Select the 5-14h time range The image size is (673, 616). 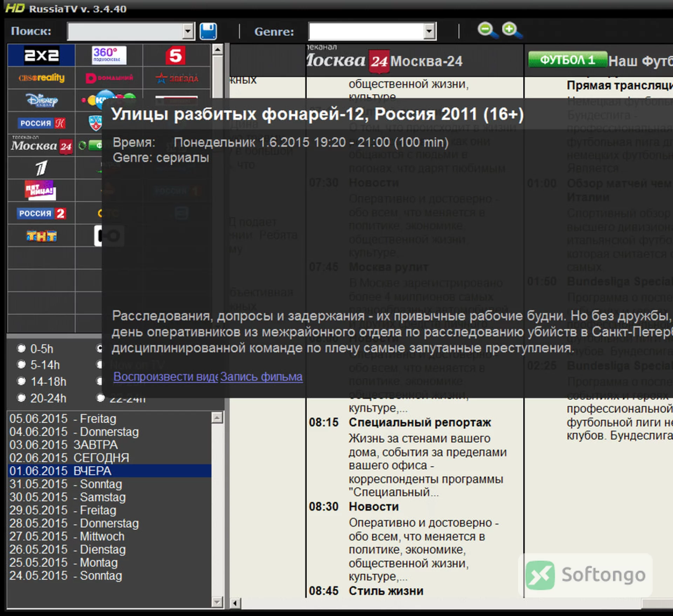pos(39,365)
